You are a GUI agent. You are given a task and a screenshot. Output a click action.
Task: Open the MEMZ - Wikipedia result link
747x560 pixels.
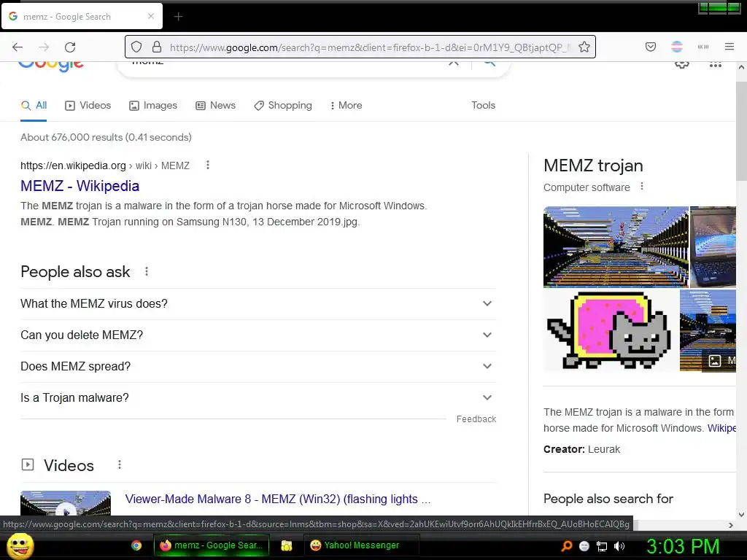pyautogui.click(x=80, y=186)
